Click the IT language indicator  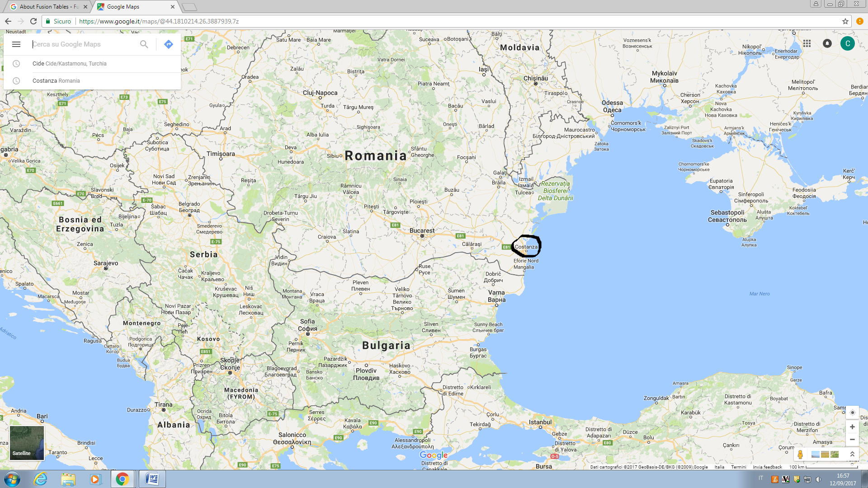pos(761,478)
